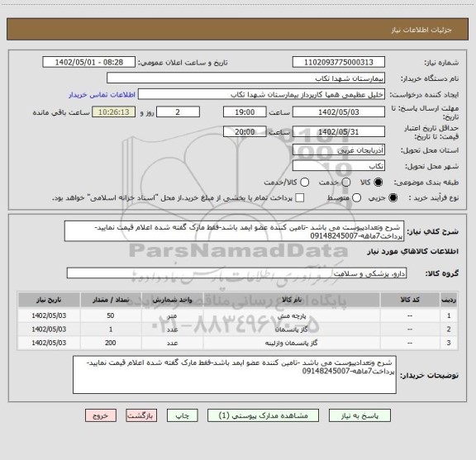Viewport: 476px width, 460px height.
Task: Click the کد کالا column header
Action: (410, 300)
